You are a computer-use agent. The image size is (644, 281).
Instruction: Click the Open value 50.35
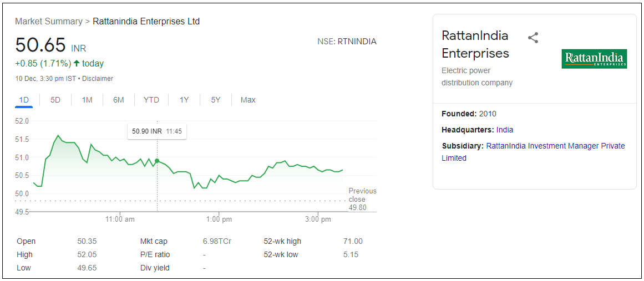(x=87, y=241)
